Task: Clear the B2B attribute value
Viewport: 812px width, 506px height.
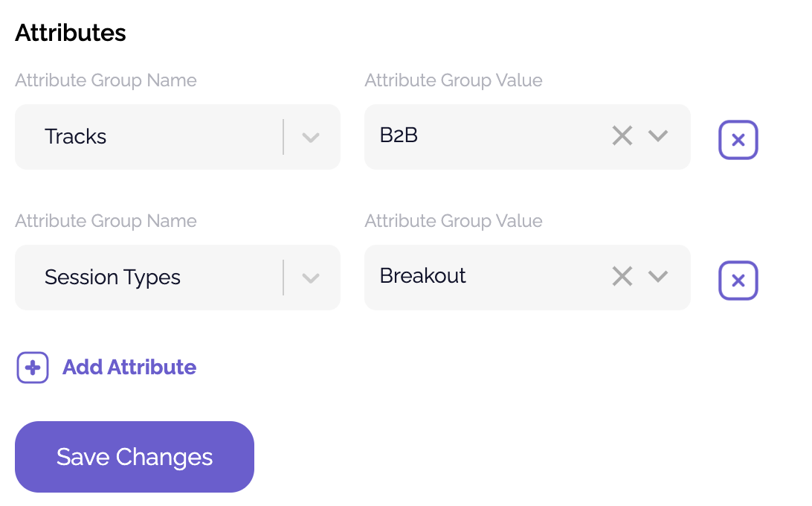Action: (622, 136)
